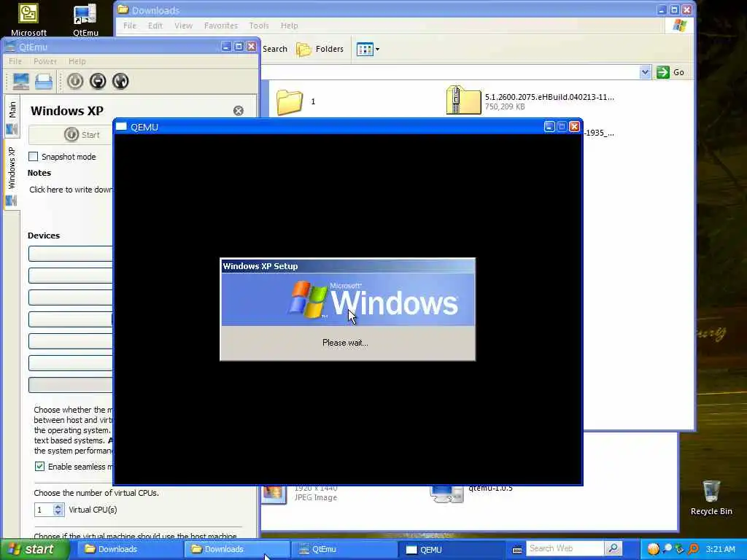Switch to the second Downloads taskbar button
The width and height of the screenshot is (747, 560).
click(x=236, y=549)
